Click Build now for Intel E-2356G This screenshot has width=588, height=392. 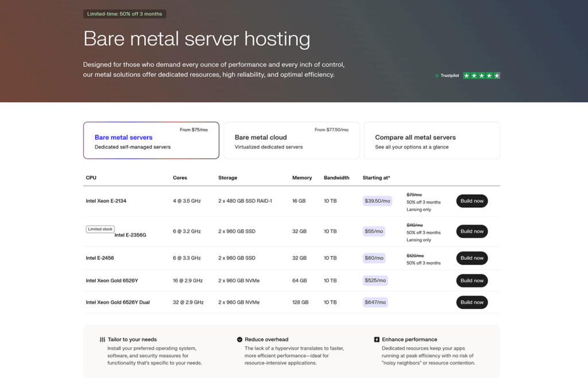(472, 231)
